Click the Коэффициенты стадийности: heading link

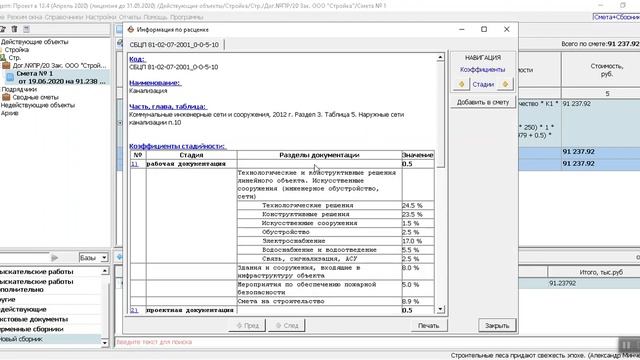[177, 146]
